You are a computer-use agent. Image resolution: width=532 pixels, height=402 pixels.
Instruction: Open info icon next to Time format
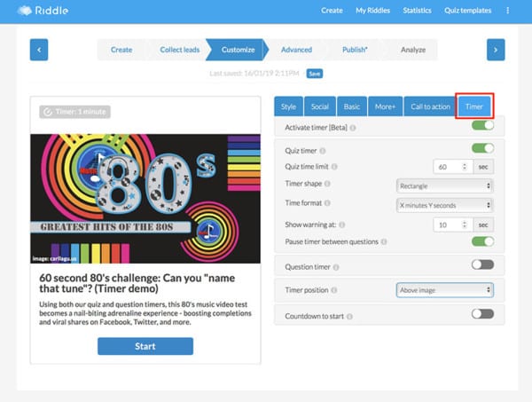tap(327, 203)
